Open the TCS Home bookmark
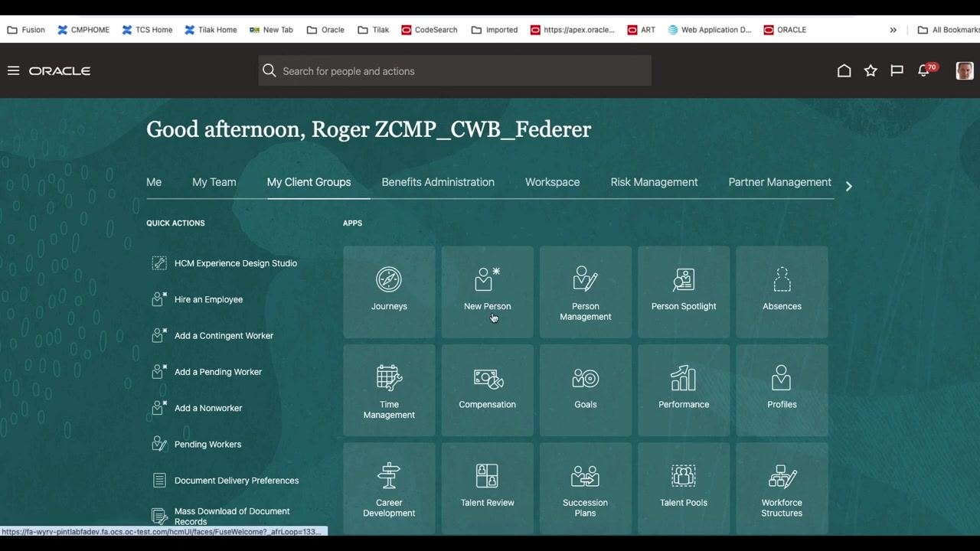 tap(146, 30)
